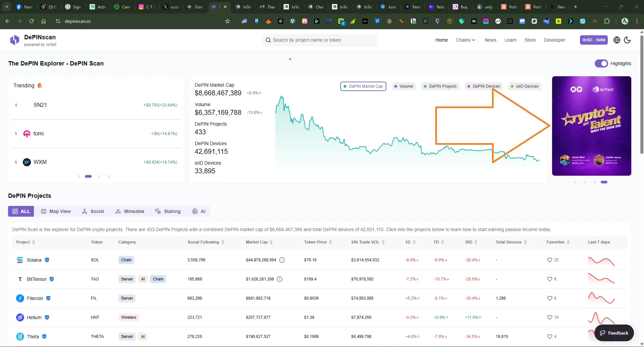Click the tomi logo in Trending
Image resolution: width=644 pixels, height=347 pixels.
(27, 134)
